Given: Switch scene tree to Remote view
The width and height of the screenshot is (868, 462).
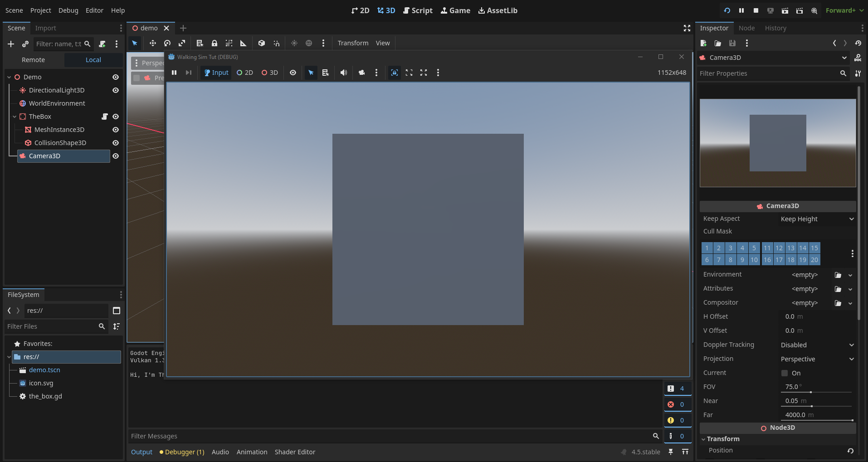Looking at the screenshot, I should (34, 60).
